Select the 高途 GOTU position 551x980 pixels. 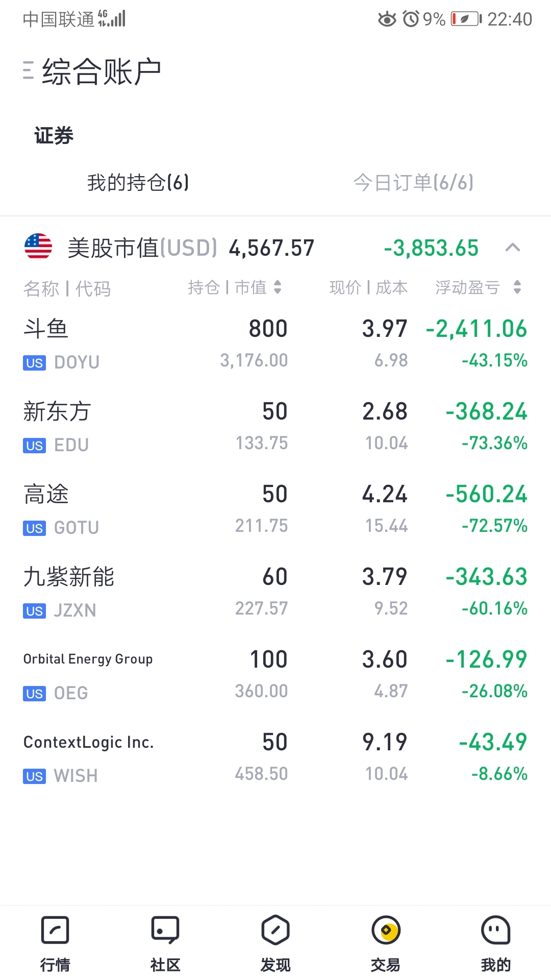pyautogui.click(x=275, y=509)
